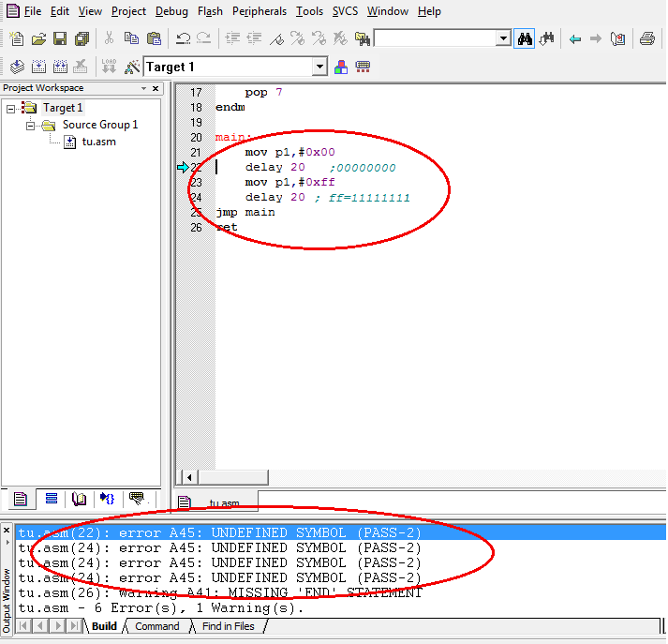Switch to the Command output tab
This screenshot has height=644, width=668.
pos(156,626)
